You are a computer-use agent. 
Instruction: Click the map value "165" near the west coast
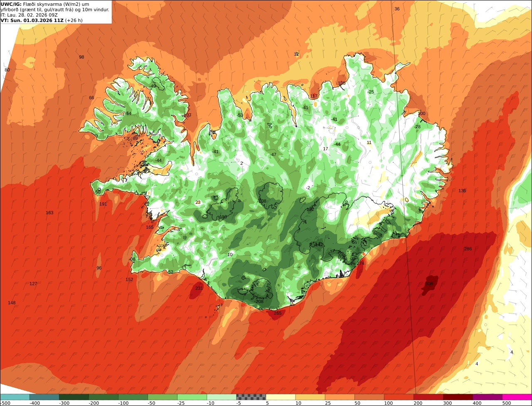150,227
